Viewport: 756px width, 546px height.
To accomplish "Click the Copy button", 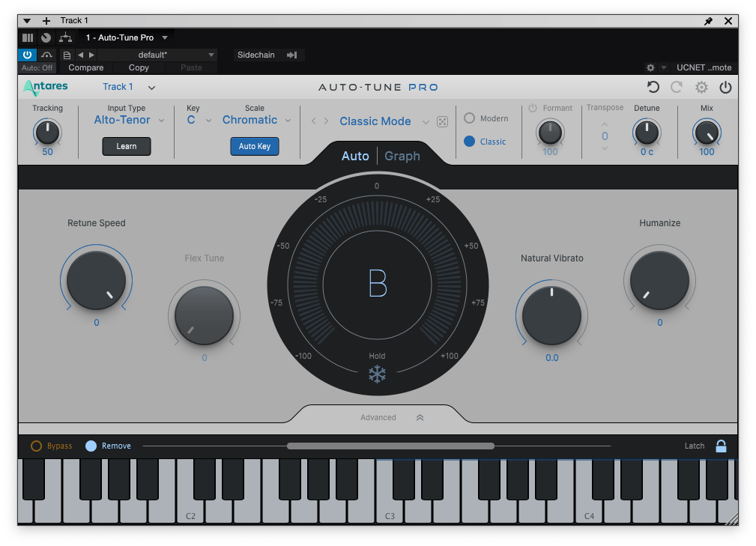I will [x=139, y=68].
